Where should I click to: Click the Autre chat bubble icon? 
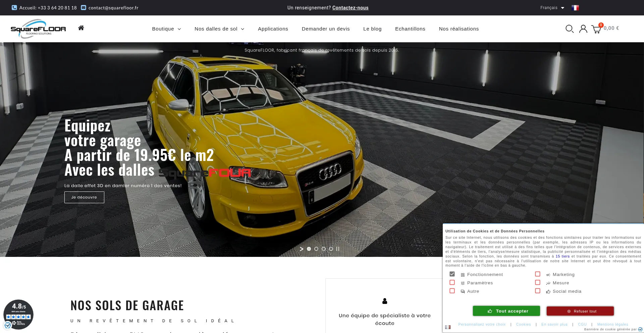pos(463,291)
